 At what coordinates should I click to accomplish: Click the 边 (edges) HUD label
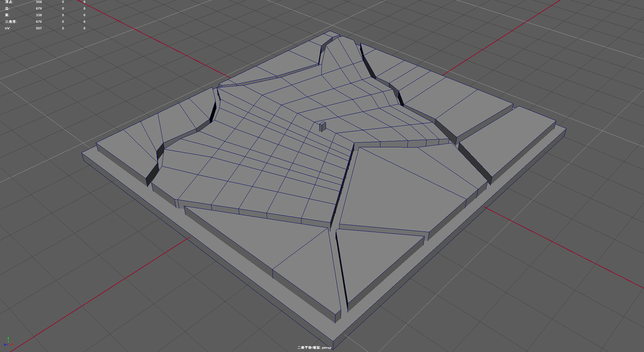[x=7, y=8]
